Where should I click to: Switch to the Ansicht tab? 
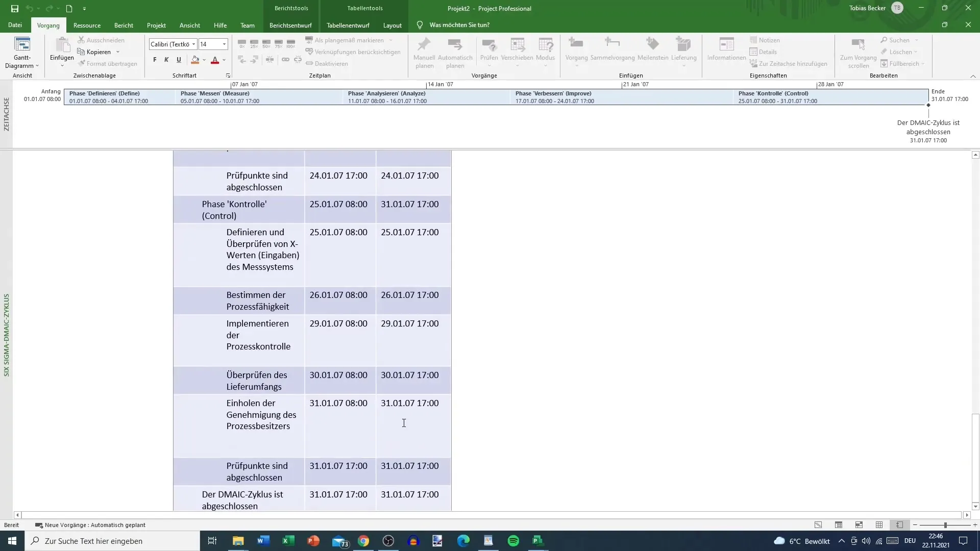[189, 25]
